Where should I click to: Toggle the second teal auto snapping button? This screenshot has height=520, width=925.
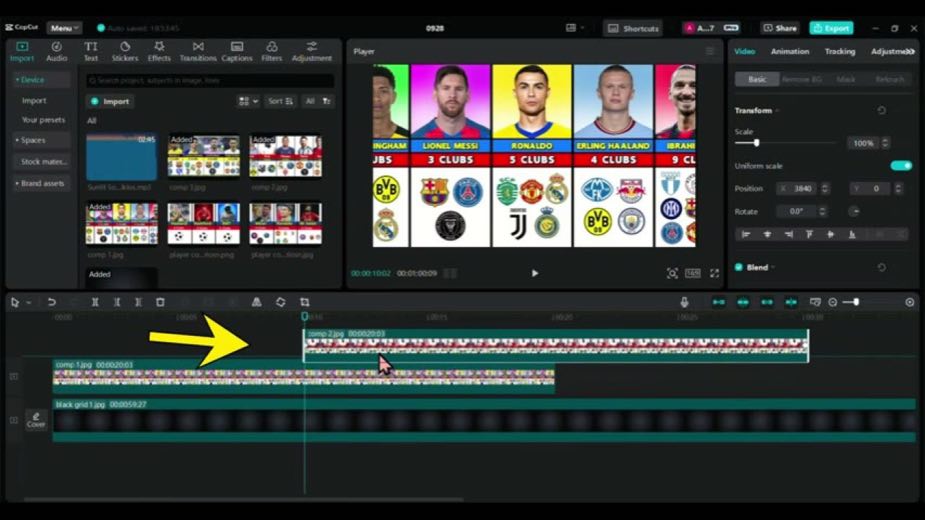[743, 302]
